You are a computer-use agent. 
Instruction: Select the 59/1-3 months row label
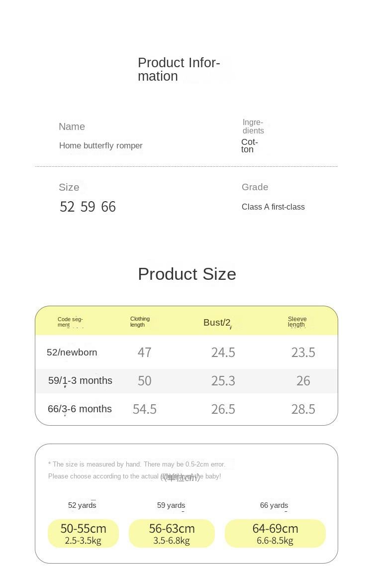pos(80,380)
